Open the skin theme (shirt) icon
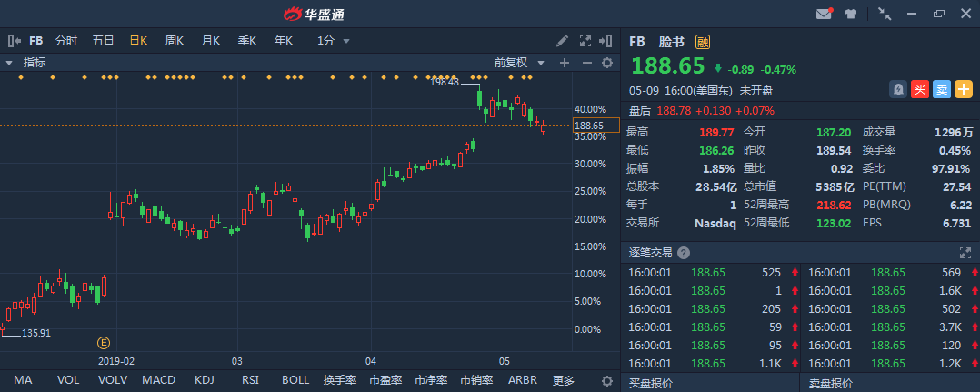 tap(851, 14)
